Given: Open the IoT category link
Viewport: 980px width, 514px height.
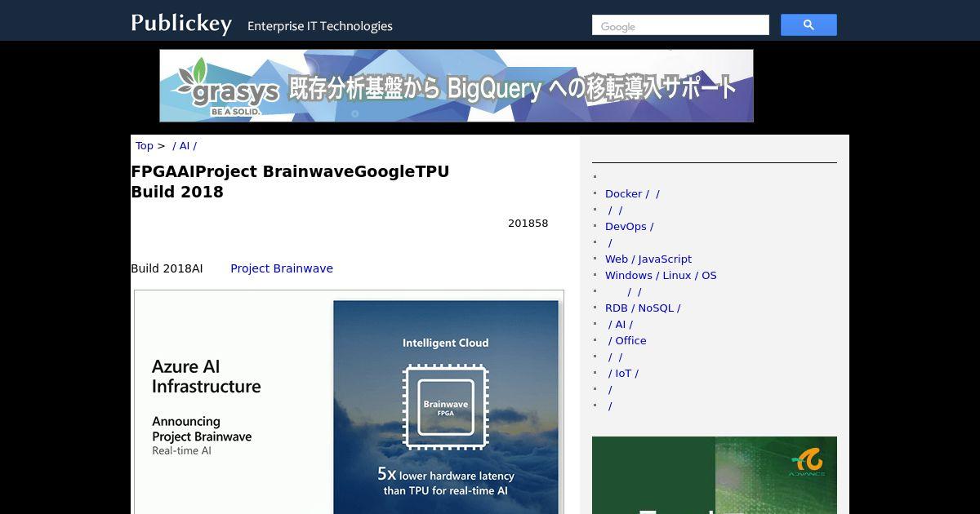Looking at the screenshot, I should [623, 374].
